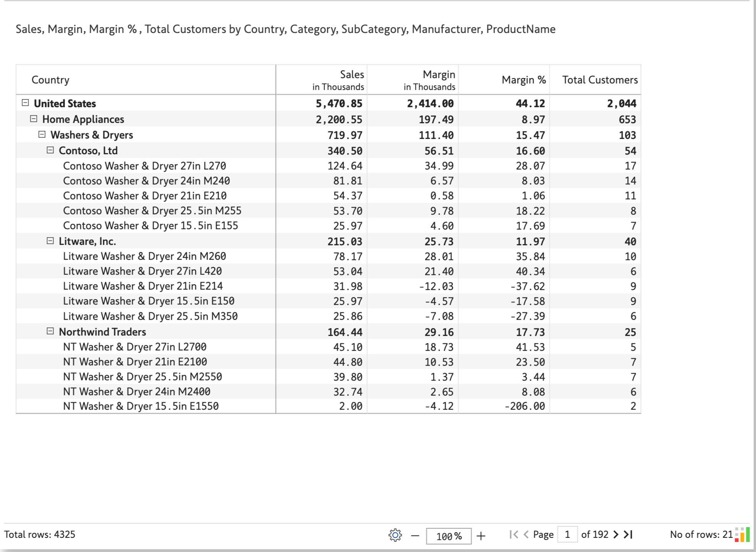The height and width of the screenshot is (552, 756).
Task: Open the settings gear in footer
Action: tap(395, 535)
